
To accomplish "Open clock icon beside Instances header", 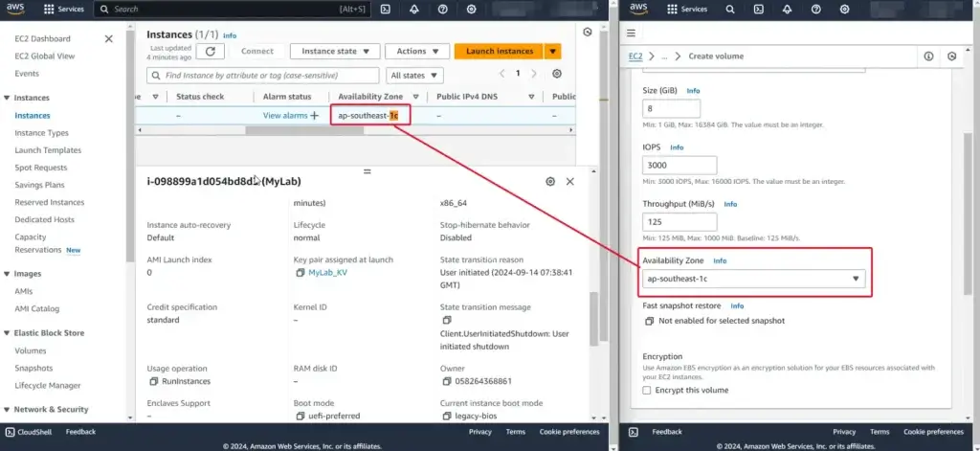I will pos(587,33).
